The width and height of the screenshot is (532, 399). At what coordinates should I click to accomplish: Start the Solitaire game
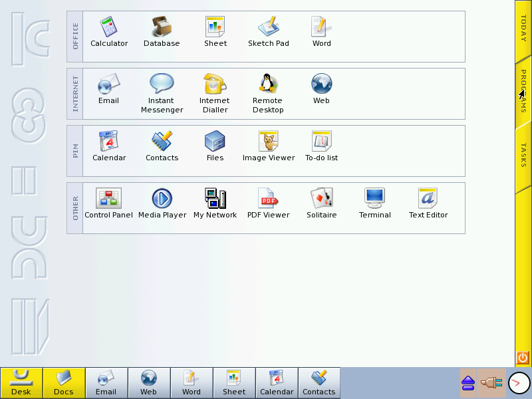(x=321, y=203)
